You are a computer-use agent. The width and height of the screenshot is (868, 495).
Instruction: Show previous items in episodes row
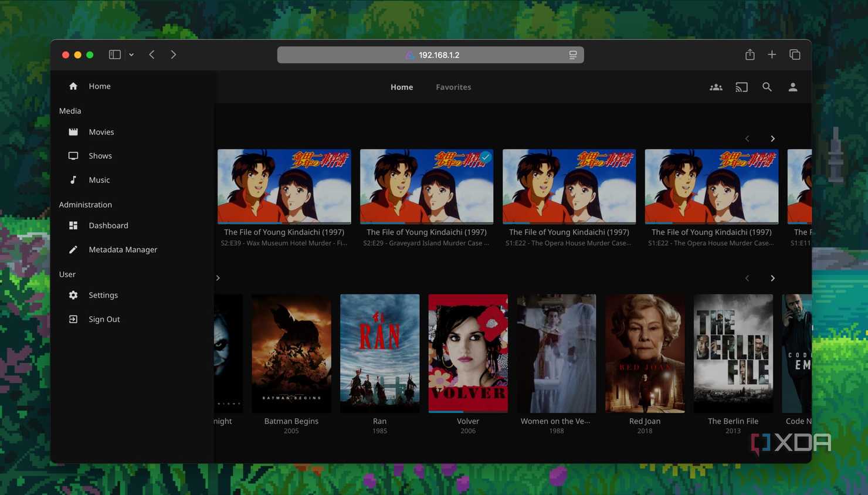pyautogui.click(x=747, y=138)
